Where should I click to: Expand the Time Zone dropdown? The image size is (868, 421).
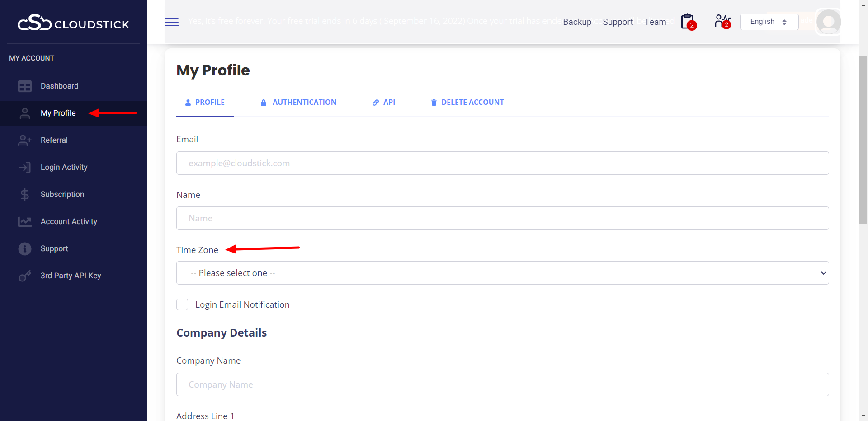pos(502,273)
